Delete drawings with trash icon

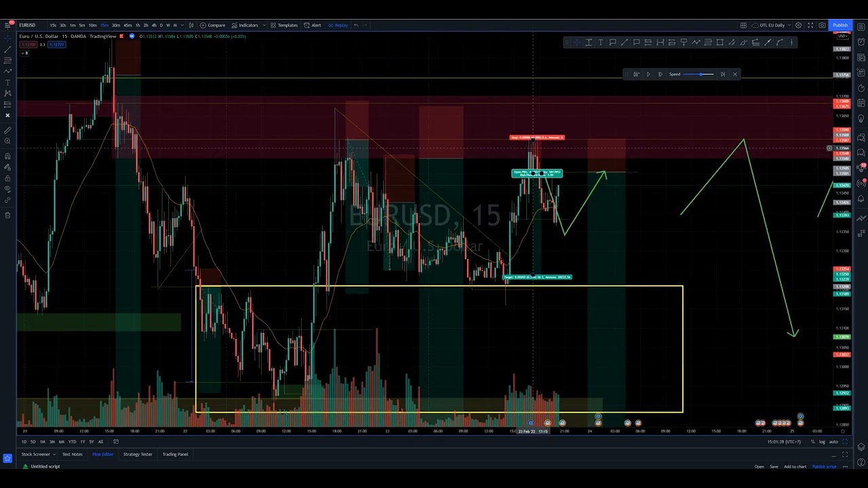pyautogui.click(x=7, y=215)
